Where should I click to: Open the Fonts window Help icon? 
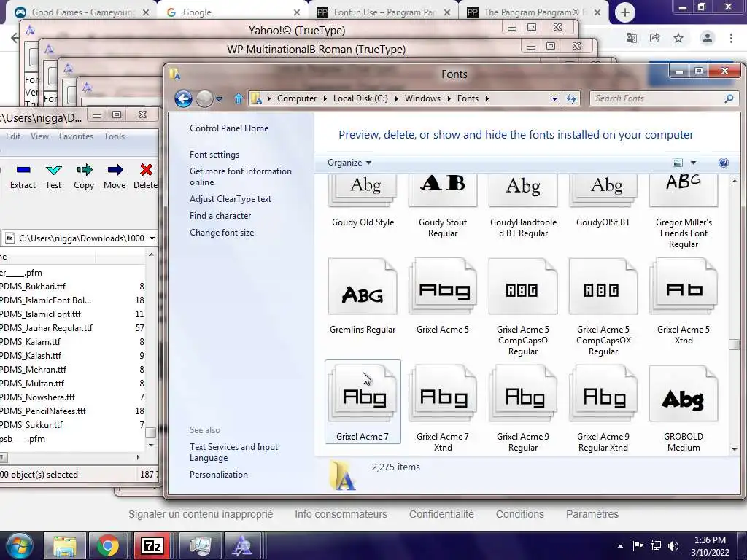pyautogui.click(x=723, y=163)
